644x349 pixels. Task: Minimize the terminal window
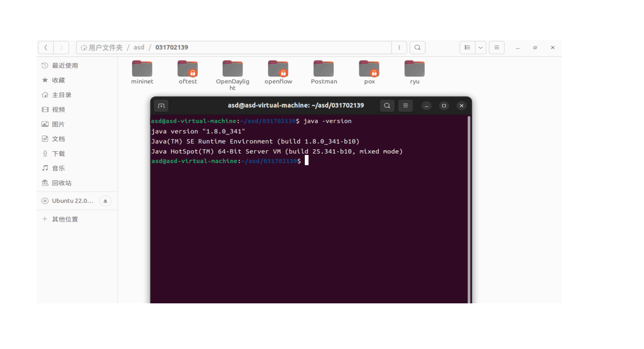(x=426, y=106)
